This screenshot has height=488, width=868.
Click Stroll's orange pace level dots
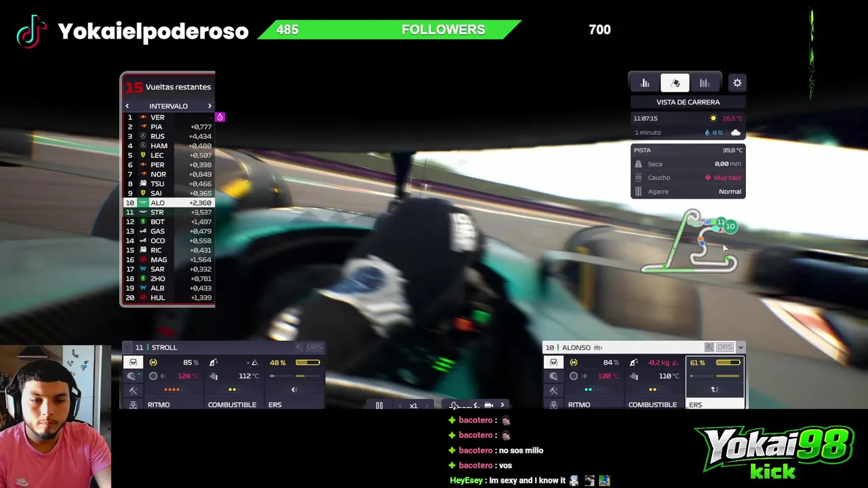tap(172, 390)
